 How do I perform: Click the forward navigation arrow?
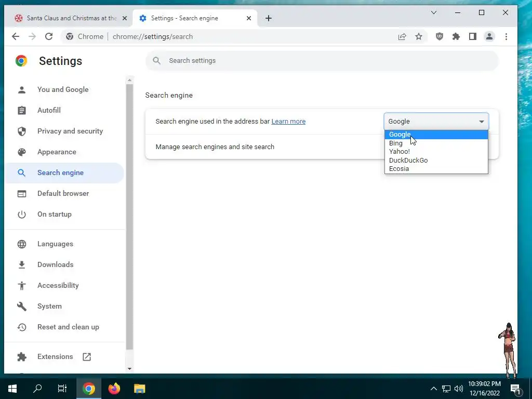(32, 36)
